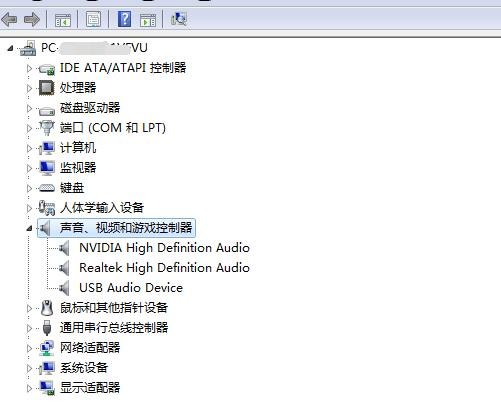Click the action pane toolbar icon
The image size is (501, 408).
(x=148, y=20)
